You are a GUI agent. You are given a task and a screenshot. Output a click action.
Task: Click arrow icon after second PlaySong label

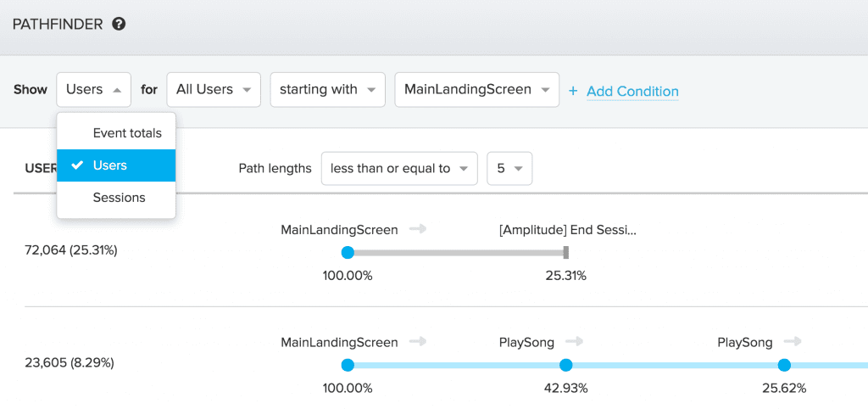(793, 342)
